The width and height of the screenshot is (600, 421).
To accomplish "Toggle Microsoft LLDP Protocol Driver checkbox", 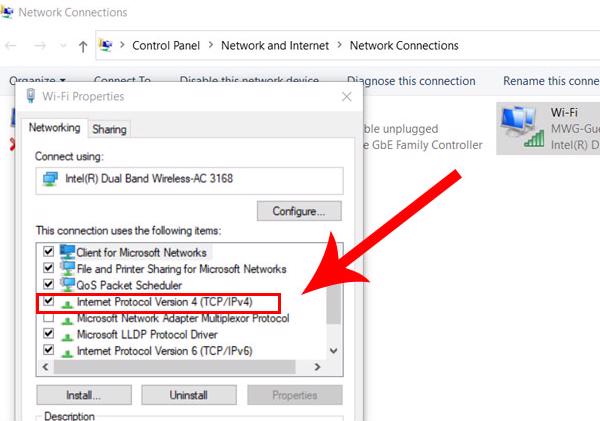I will pyautogui.click(x=48, y=333).
